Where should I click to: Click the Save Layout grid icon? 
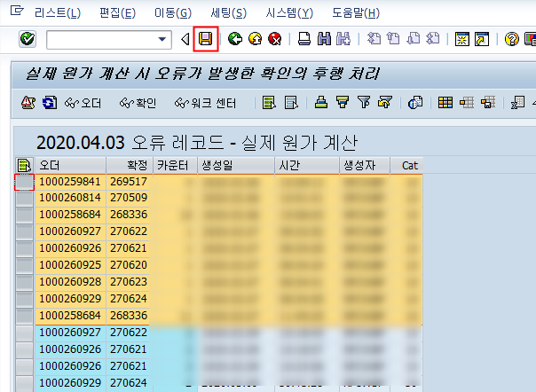click(x=488, y=103)
